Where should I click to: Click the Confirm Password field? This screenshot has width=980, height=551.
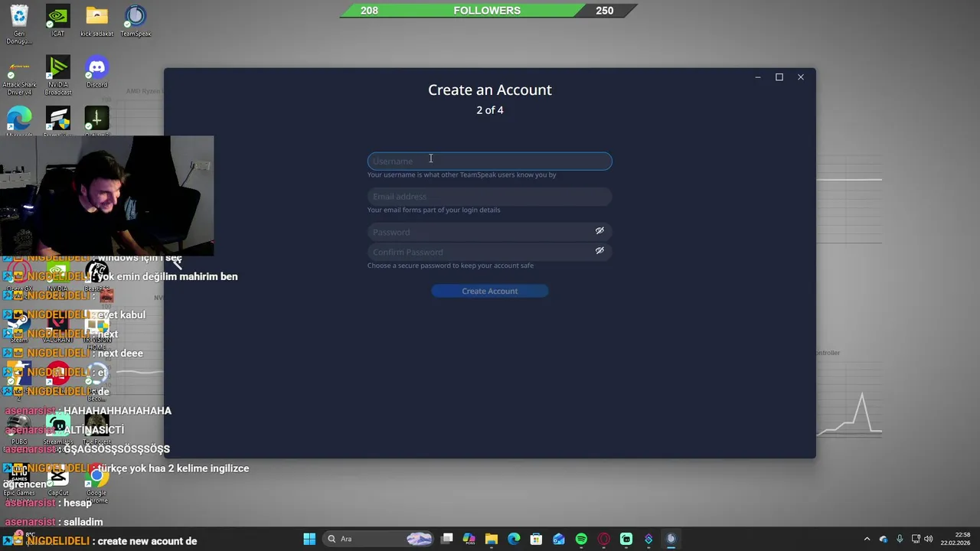click(489, 252)
